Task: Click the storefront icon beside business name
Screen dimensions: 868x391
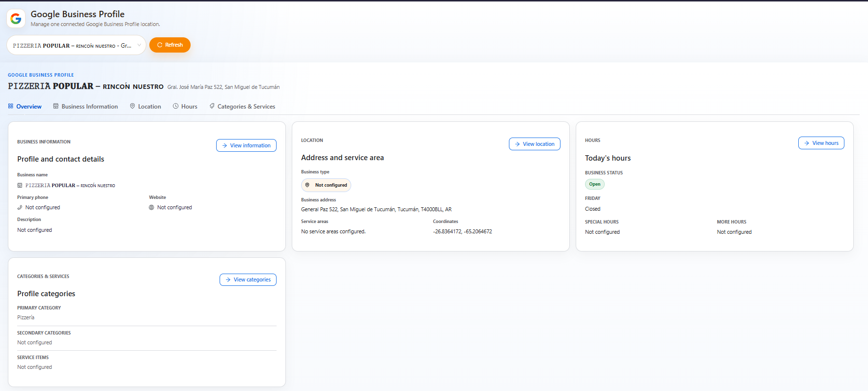Action: point(20,186)
